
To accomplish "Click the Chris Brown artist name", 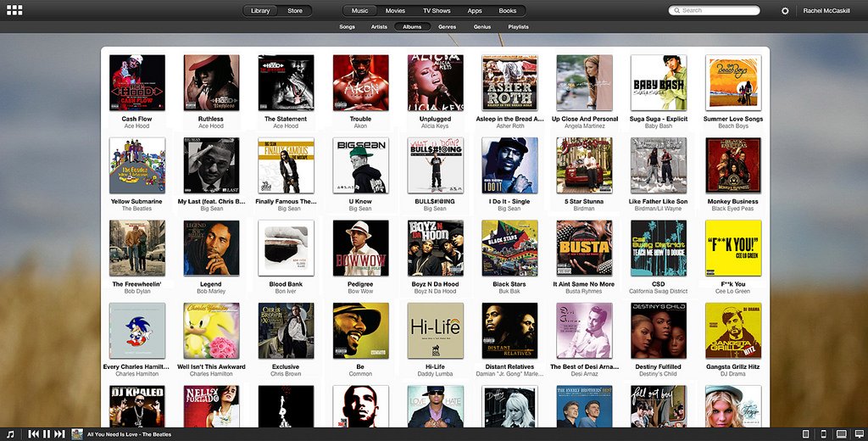I will [286, 374].
